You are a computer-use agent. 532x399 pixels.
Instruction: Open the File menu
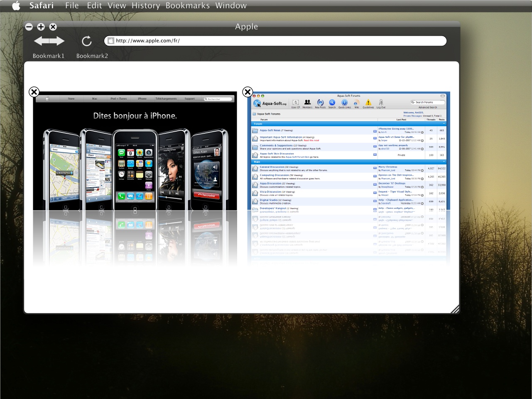[72, 5]
